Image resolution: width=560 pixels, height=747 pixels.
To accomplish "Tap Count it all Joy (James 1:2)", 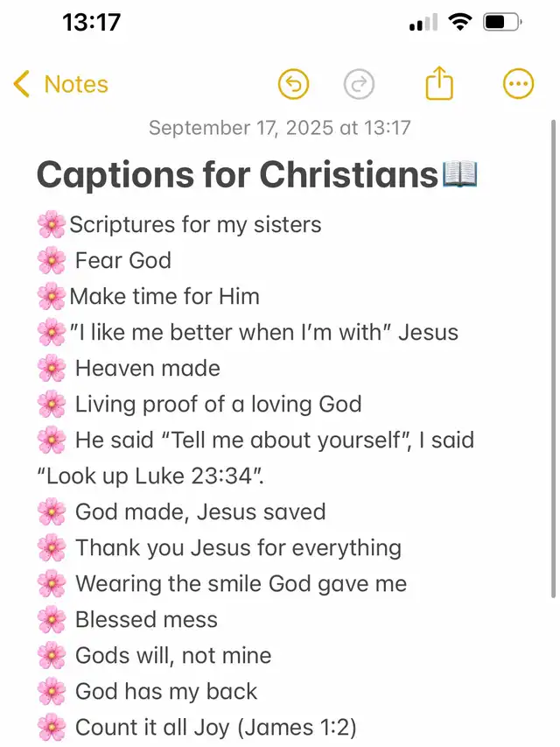I will click(x=216, y=728).
